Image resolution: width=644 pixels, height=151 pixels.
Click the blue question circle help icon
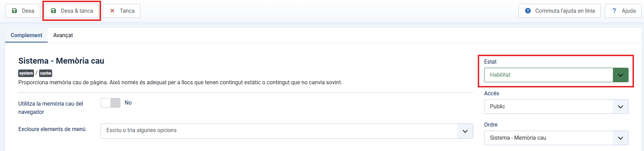point(528,11)
